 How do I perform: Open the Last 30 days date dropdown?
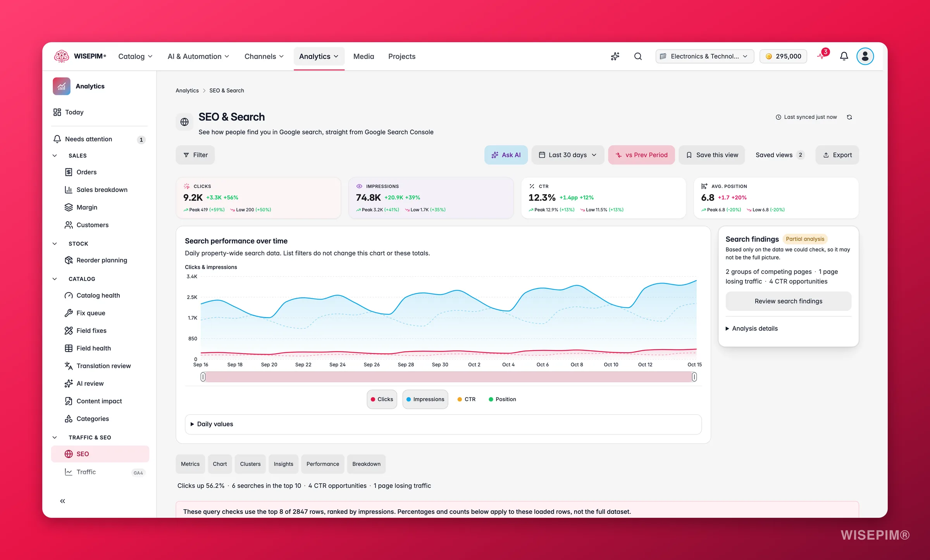click(568, 155)
